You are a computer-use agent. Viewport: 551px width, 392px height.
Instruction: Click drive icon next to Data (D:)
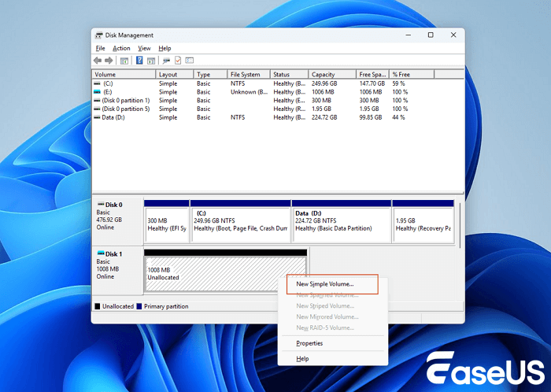[98, 117]
